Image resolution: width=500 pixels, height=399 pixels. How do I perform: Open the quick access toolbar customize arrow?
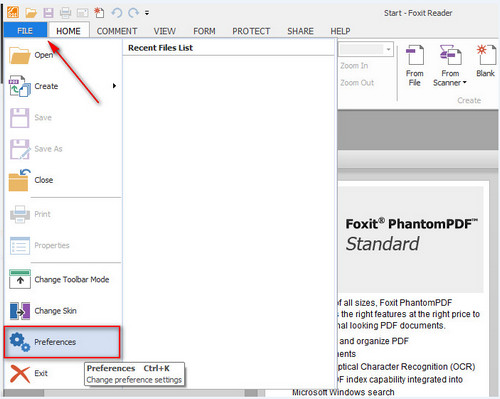tap(147, 13)
